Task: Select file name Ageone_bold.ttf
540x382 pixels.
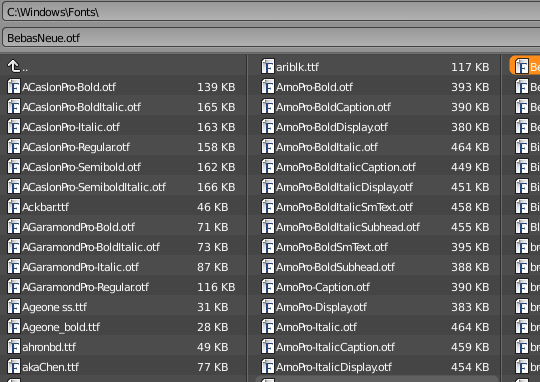Action: 61,327
